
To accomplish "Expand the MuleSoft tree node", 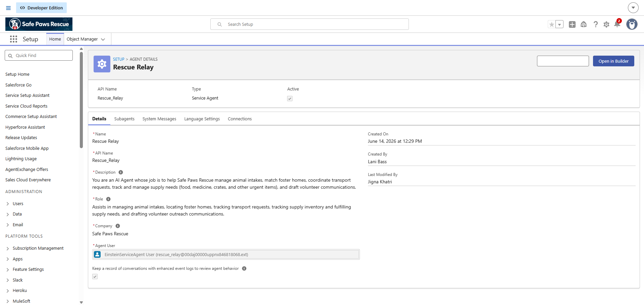I will (8, 301).
